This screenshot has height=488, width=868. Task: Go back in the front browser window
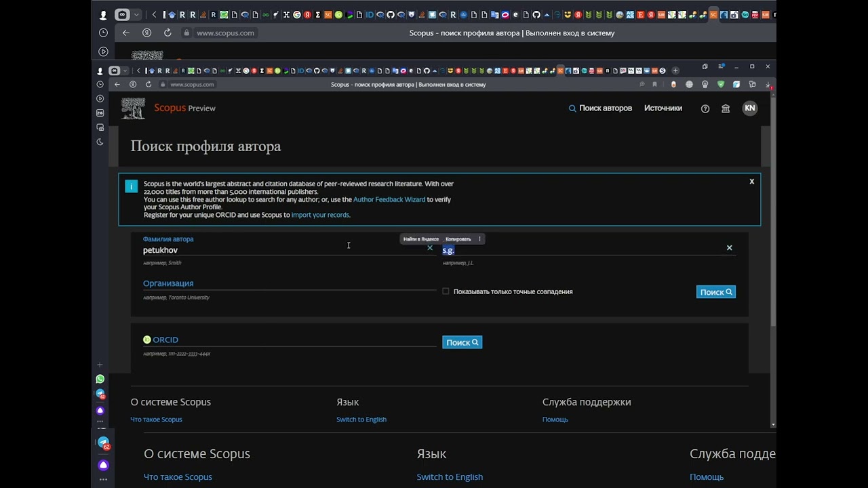[117, 85]
